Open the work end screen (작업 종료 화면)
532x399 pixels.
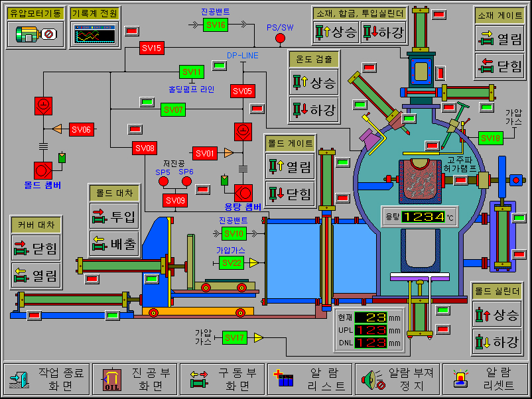click(x=46, y=379)
